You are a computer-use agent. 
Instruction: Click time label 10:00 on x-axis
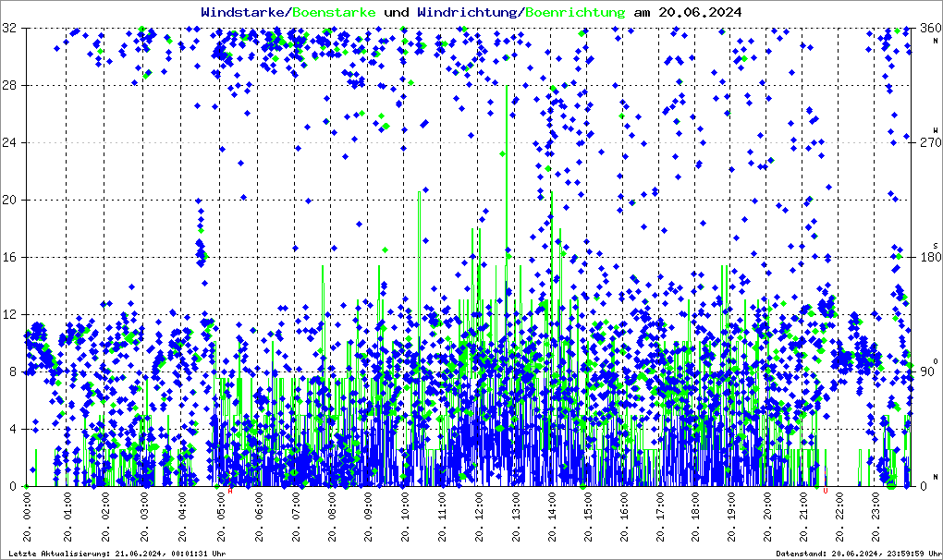[405, 506]
